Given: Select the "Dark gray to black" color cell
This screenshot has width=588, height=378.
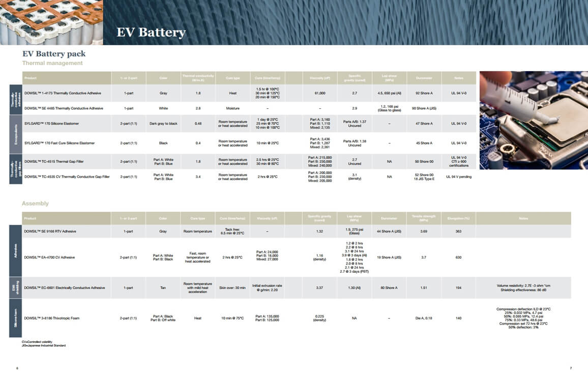Looking at the screenshot, I should pyautogui.click(x=163, y=124).
